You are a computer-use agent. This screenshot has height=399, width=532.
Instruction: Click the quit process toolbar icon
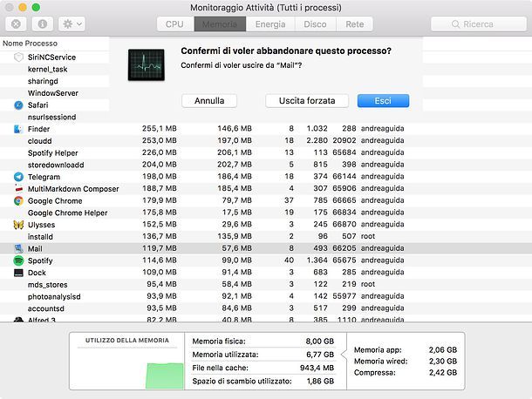pyautogui.click(x=16, y=24)
